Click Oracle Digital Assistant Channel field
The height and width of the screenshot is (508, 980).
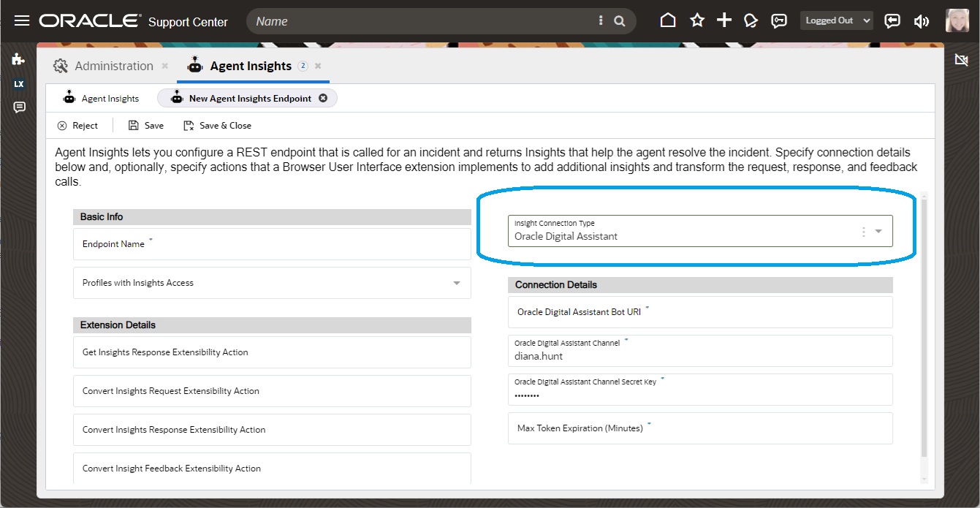[700, 351]
